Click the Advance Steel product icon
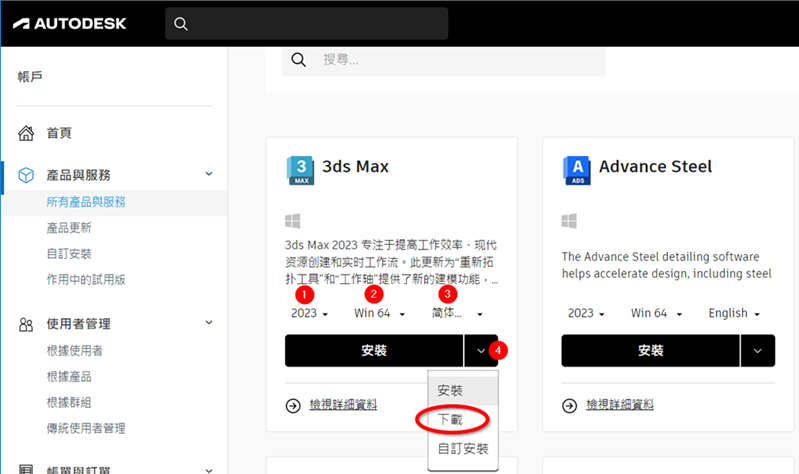Image resolution: width=799 pixels, height=474 pixels. 577,170
